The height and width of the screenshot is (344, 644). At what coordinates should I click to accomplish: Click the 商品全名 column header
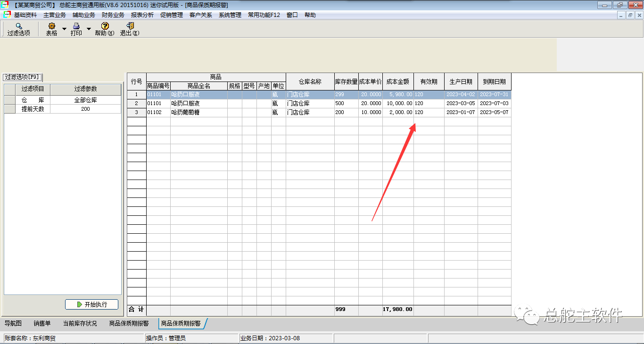pyautogui.click(x=199, y=86)
